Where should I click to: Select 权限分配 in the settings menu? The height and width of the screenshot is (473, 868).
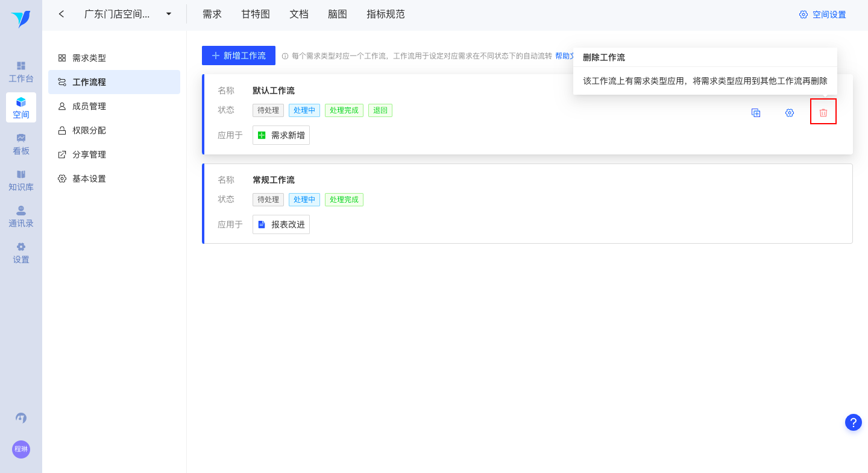coord(89,130)
